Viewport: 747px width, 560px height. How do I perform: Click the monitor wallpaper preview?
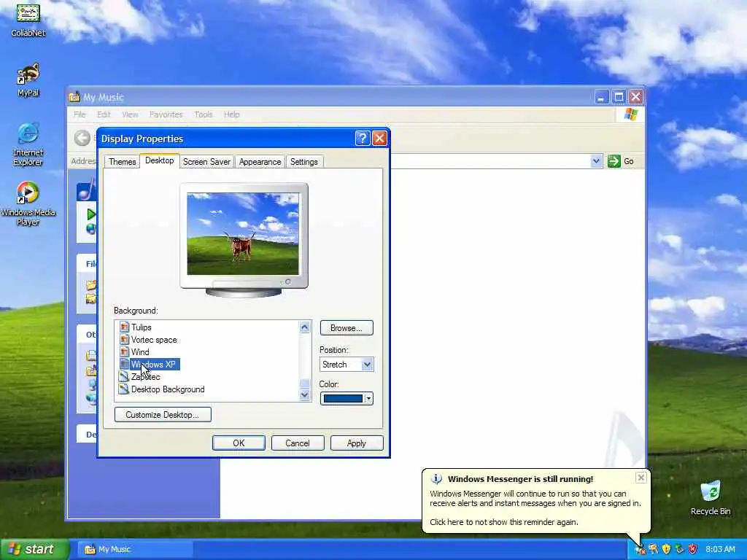point(243,234)
